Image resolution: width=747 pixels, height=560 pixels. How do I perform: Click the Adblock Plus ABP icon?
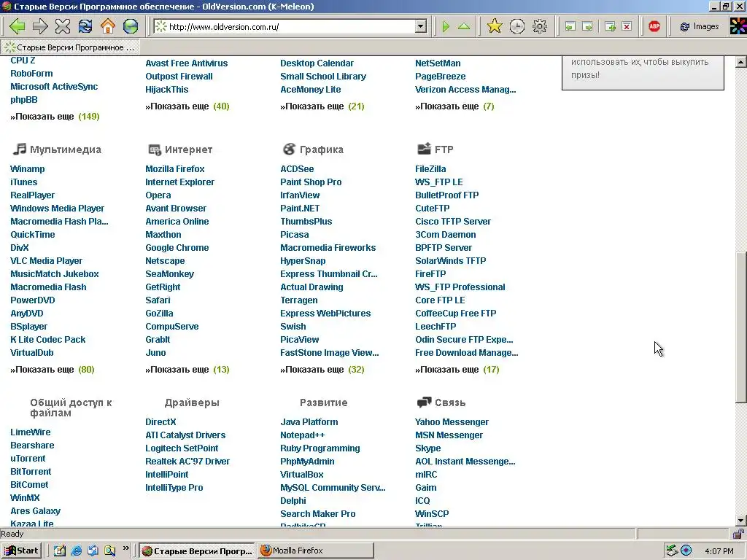[x=654, y=27]
